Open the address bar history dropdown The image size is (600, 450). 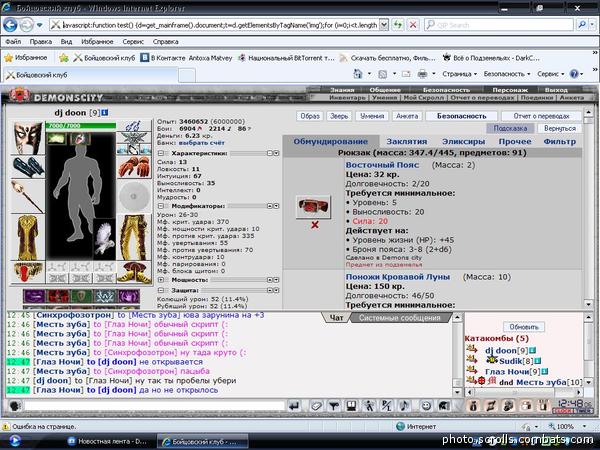[384, 25]
